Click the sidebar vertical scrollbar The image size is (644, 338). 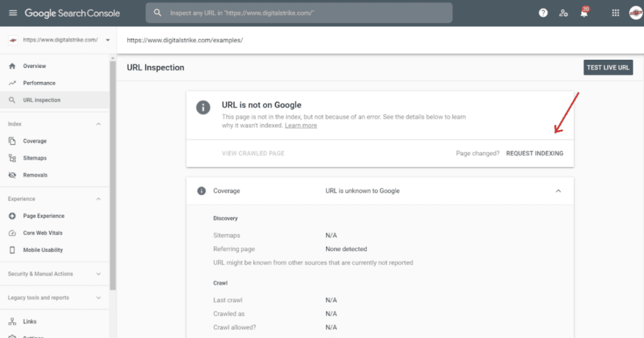[x=113, y=177]
